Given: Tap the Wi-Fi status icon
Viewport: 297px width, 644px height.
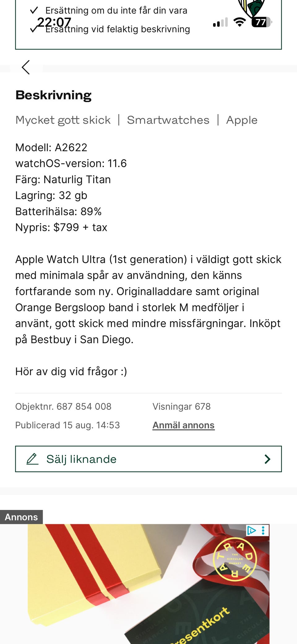Looking at the screenshot, I should click(x=239, y=22).
